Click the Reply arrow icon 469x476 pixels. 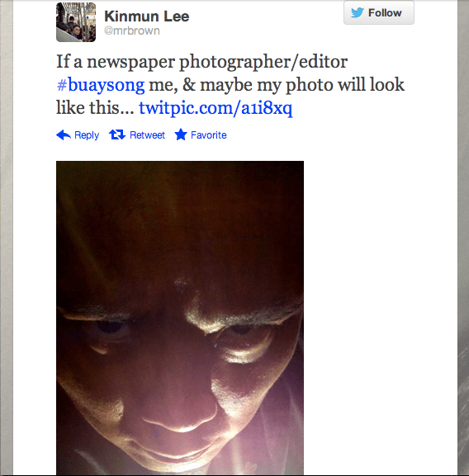(x=64, y=134)
